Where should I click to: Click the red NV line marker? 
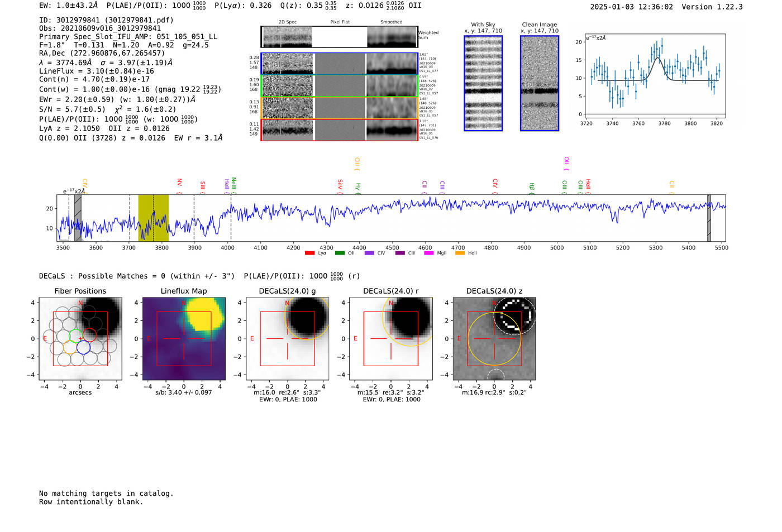coord(179,186)
